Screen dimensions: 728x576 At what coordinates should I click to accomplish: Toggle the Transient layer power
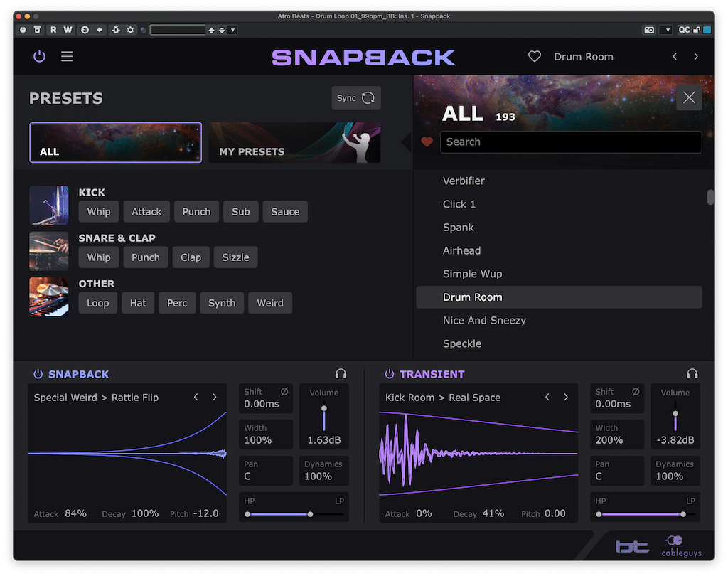tap(390, 374)
